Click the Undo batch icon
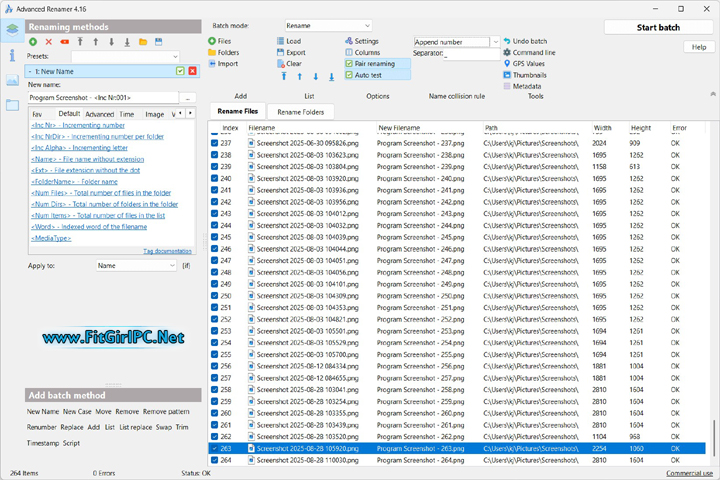 pos(507,41)
